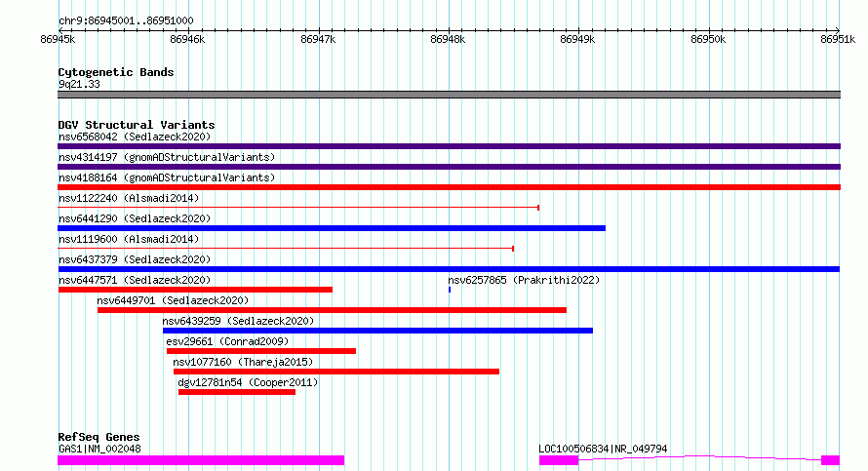
Task: Click the 9q21.33 gray cytogenetic band bar
Action: (449, 95)
